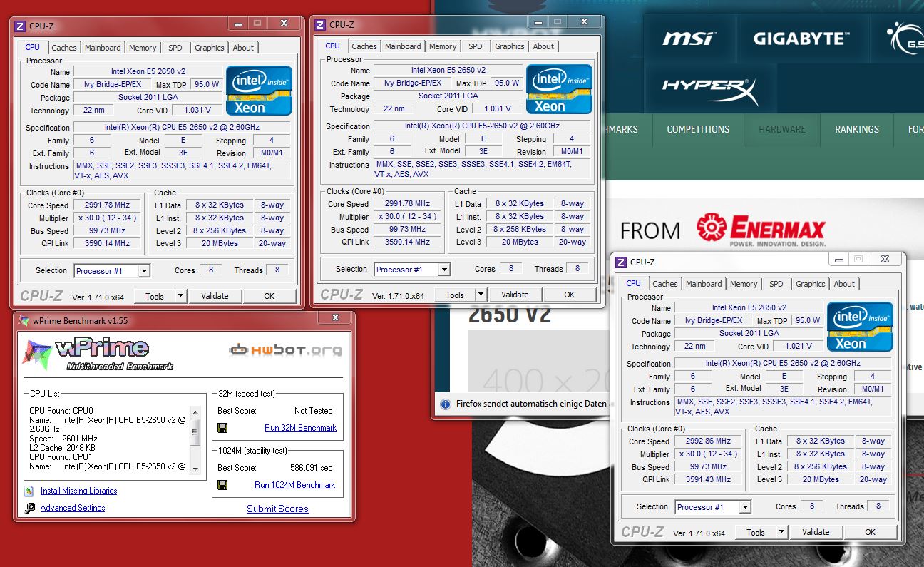Viewport: 924px width, 567px height.
Task: Open Processor #1 selection dropdown in middle CPU-Z
Action: [x=443, y=270]
